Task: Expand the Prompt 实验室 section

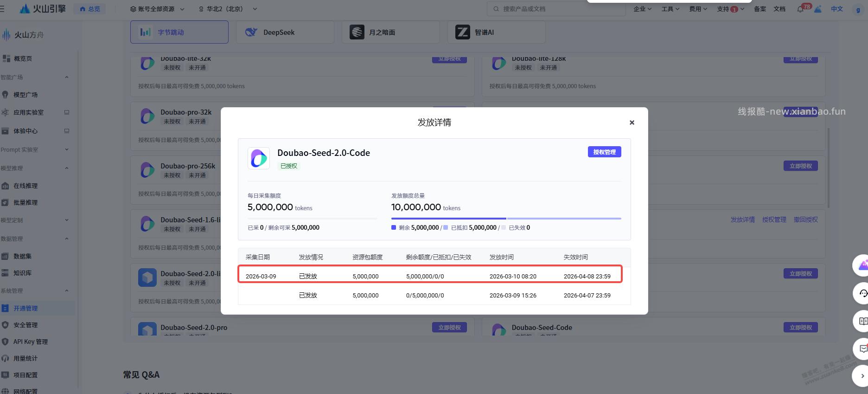Action: (x=66, y=149)
